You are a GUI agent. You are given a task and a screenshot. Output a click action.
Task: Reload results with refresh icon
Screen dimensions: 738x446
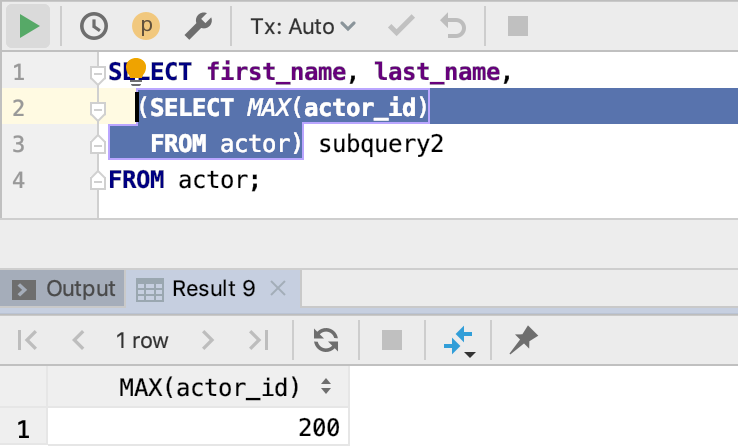tap(325, 340)
